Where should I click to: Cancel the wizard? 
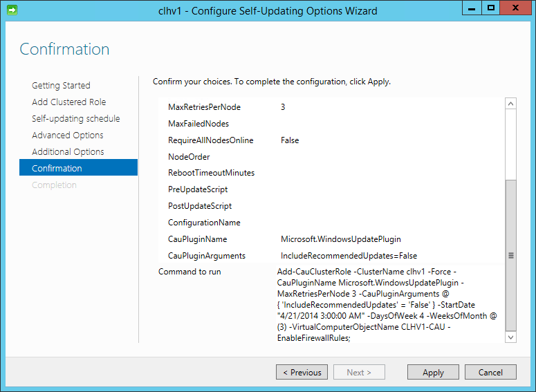[490, 372]
